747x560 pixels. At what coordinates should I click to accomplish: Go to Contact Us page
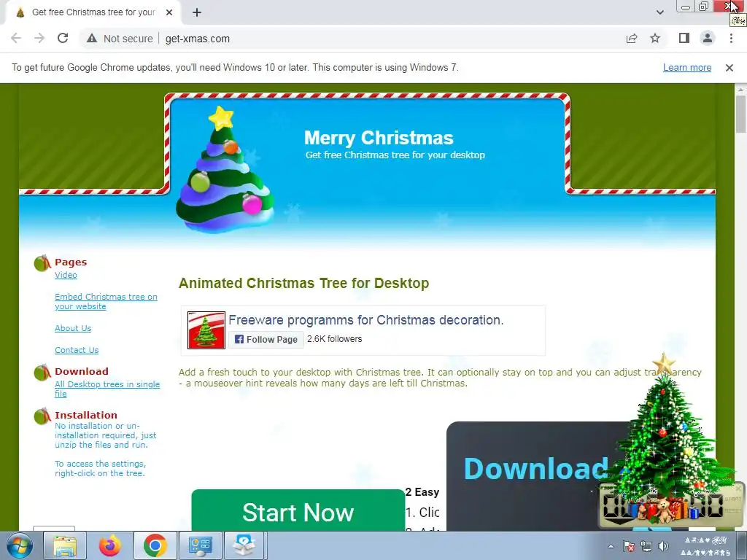[77, 350]
